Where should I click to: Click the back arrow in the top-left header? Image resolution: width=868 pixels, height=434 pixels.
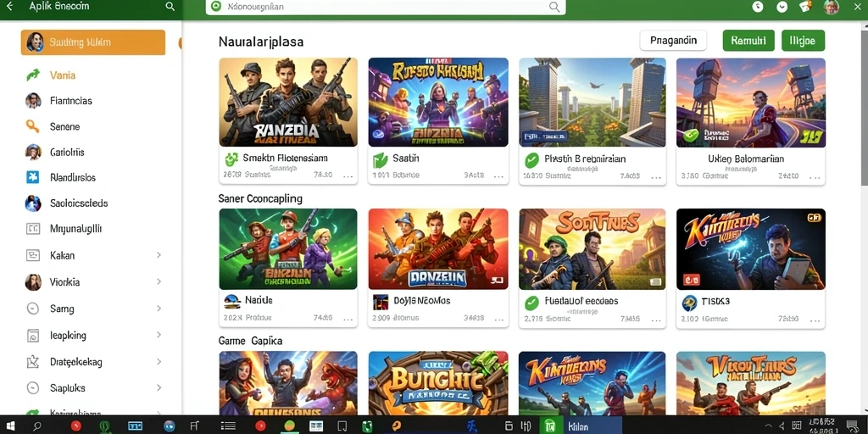pos(8,7)
